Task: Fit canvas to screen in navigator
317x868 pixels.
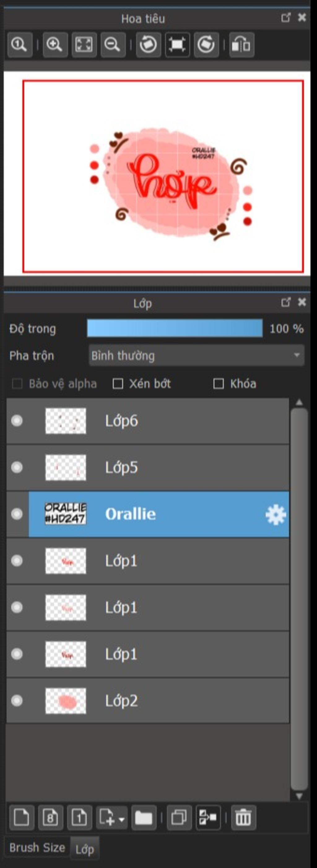Action: tap(84, 45)
